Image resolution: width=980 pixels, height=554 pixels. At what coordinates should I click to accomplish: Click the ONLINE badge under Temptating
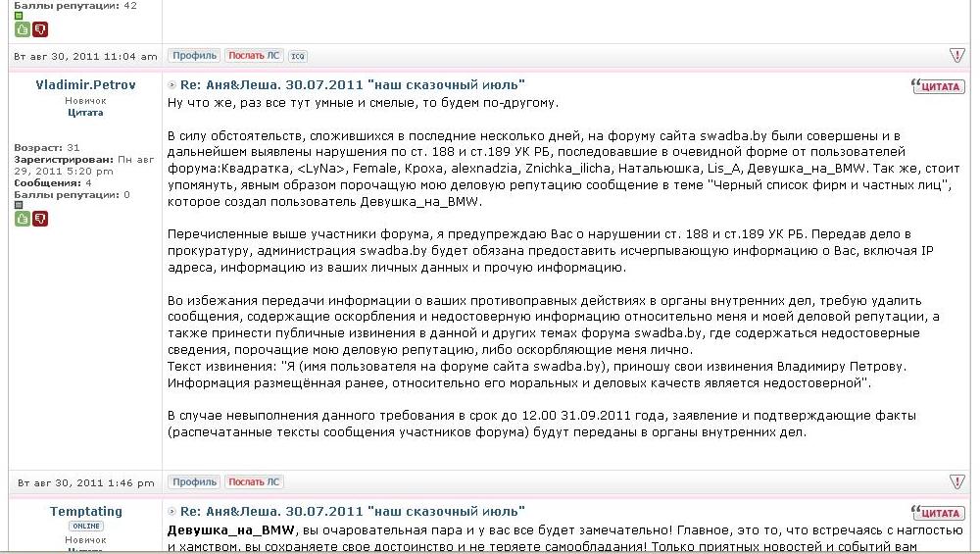85,527
